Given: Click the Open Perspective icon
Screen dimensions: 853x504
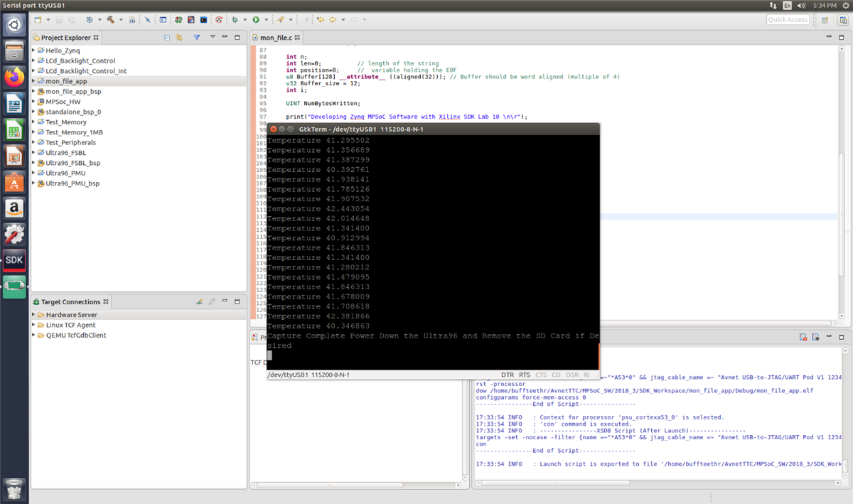Looking at the screenshot, I should pyautogui.click(x=825, y=20).
